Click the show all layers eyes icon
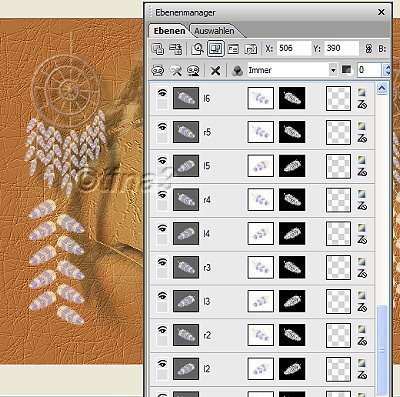The image size is (400, 397). point(158,70)
